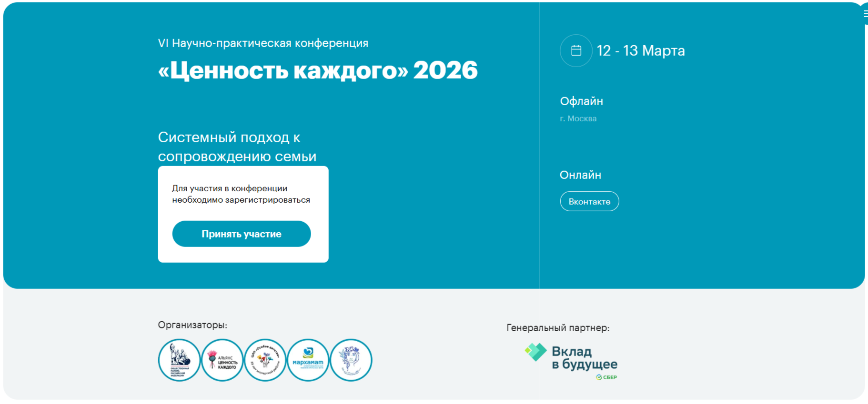Select the Системный подход к сопровождению семьи text
This screenshot has width=868, height=404.
237,147
